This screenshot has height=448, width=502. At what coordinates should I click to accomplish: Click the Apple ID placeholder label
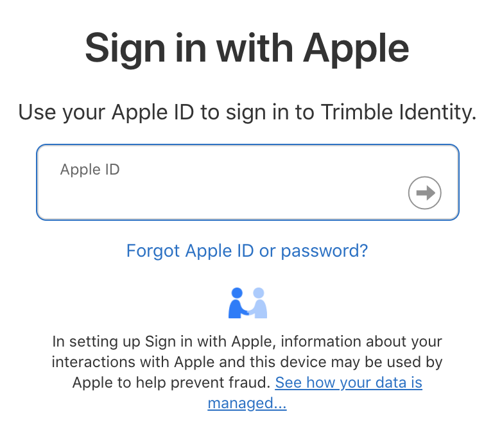[90, 169]
